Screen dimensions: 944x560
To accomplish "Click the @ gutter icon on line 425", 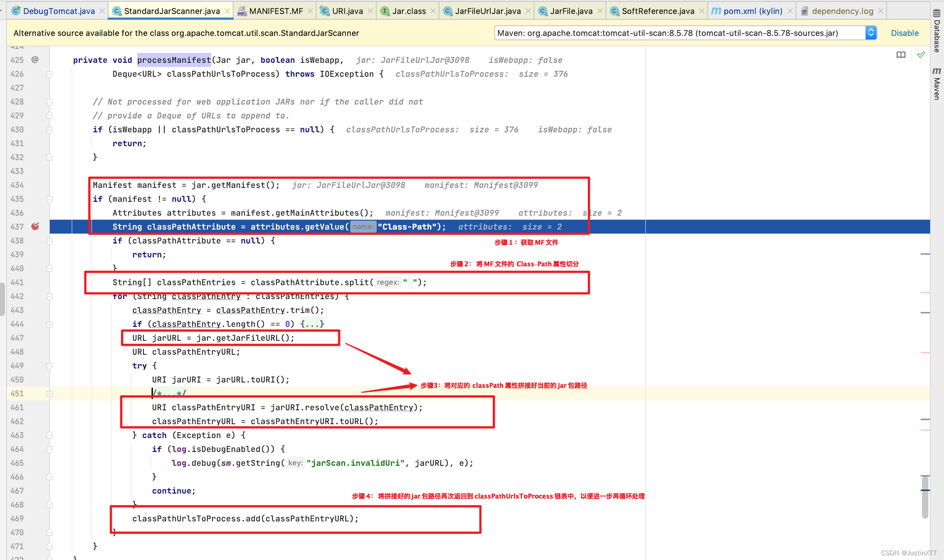I will [35, 60].
